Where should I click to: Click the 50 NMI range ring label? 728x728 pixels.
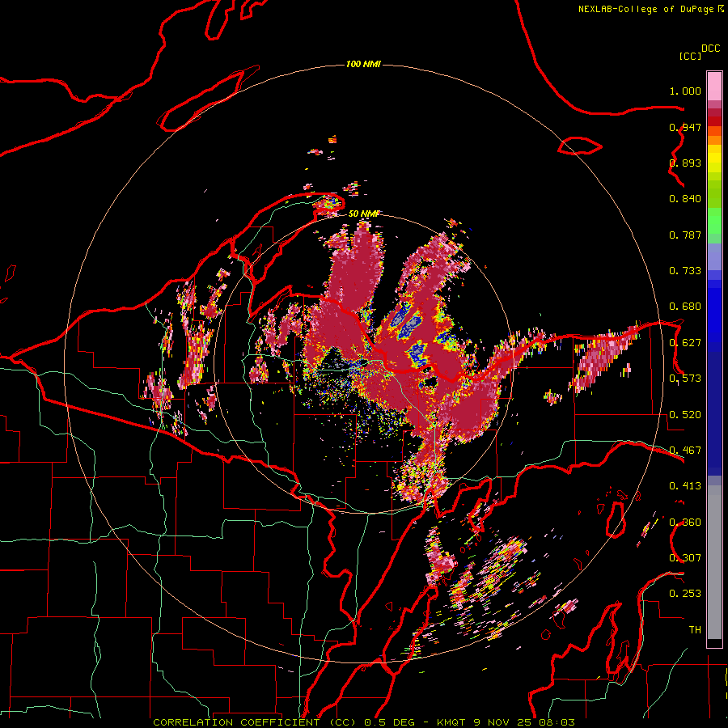[x=363, y=214]
